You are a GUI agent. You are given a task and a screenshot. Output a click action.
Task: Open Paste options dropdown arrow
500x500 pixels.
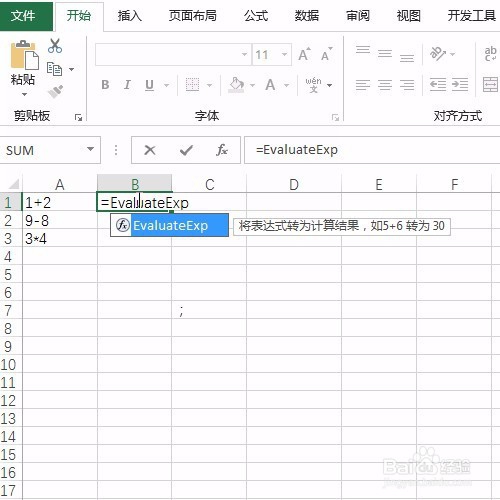coord(24,94)
